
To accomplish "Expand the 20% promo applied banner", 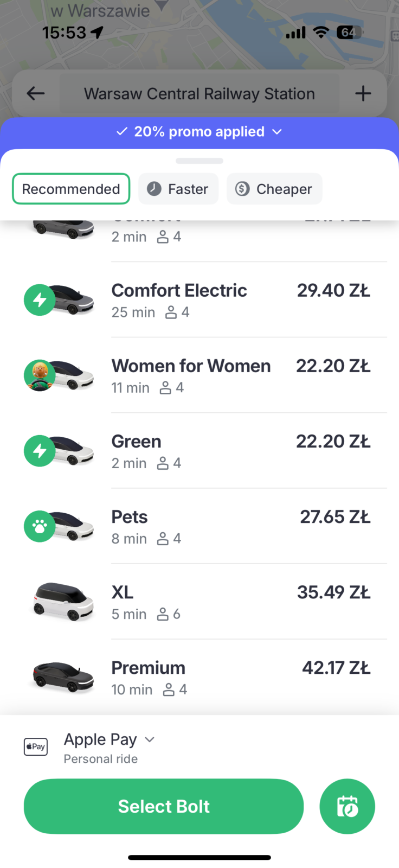I will [200, 132].
